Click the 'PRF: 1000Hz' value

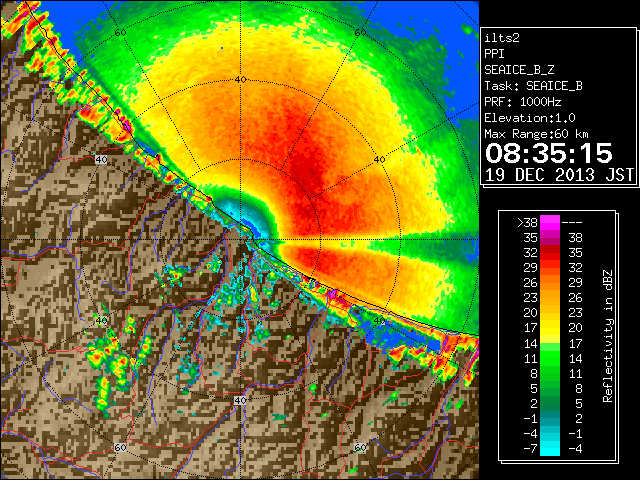click(523, 102)
